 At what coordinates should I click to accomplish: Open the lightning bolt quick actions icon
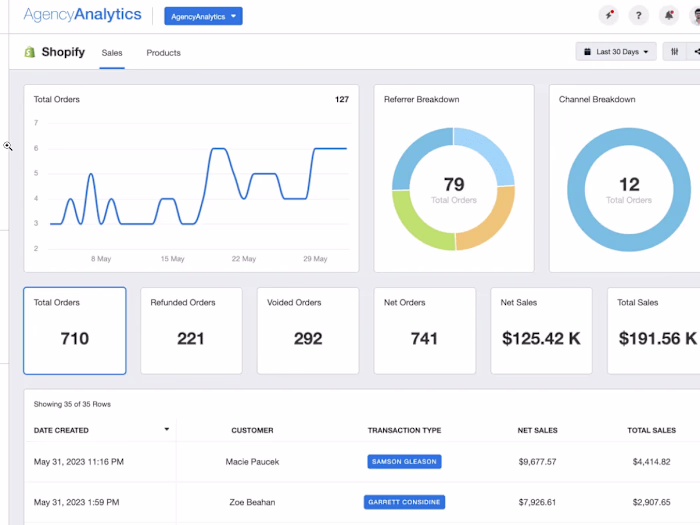point(609,16)
